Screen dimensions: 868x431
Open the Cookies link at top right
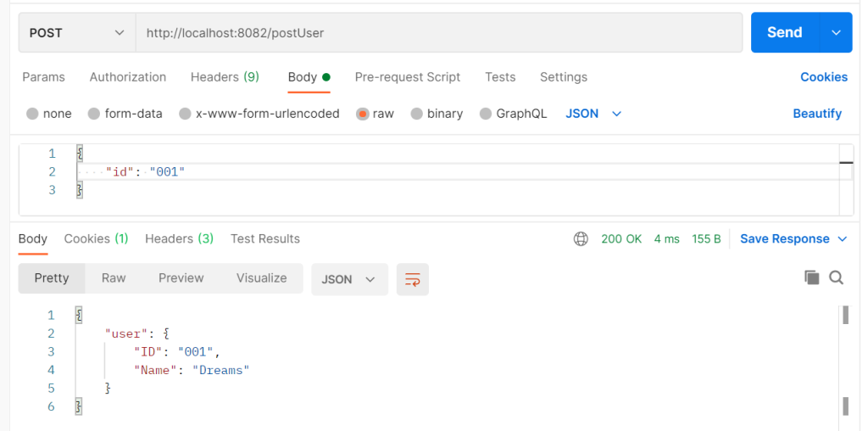point(824,77)
